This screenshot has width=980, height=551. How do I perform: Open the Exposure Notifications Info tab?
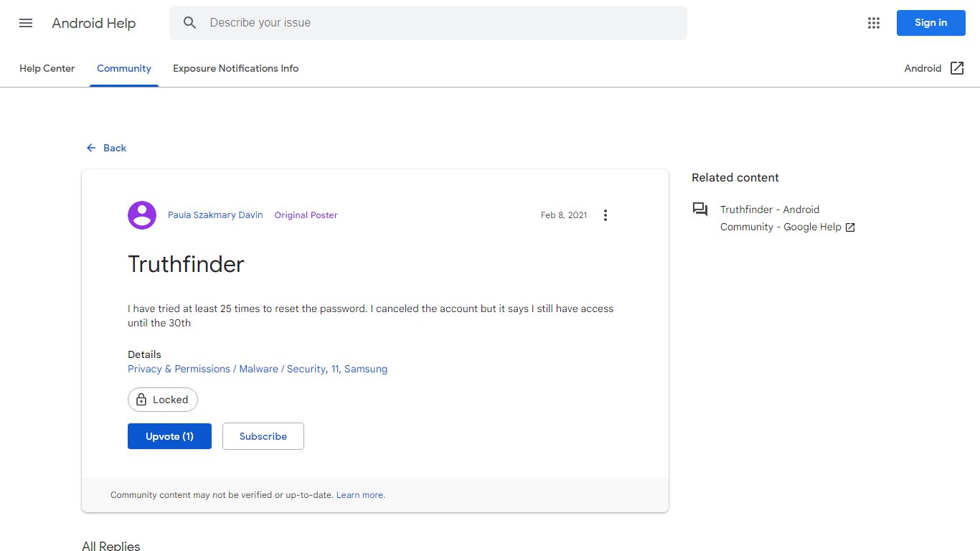pyautogui.click(x=236, y=68)
